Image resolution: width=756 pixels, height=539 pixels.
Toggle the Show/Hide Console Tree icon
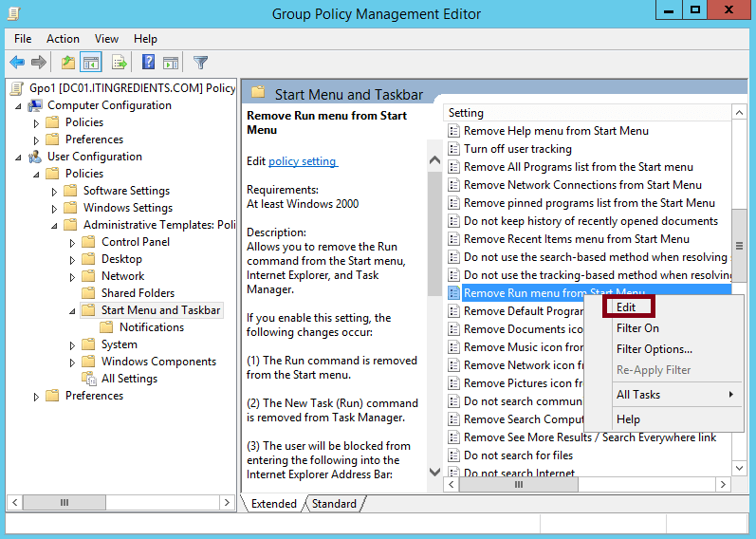(91, 63)
